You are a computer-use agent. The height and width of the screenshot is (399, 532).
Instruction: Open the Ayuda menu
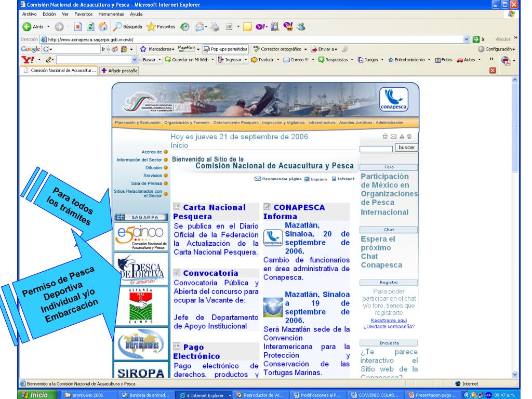click(136, 14)
